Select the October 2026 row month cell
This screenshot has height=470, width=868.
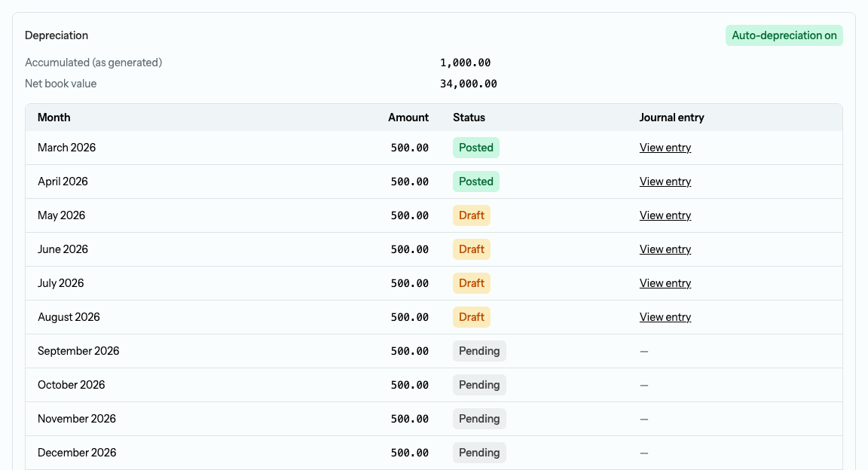(x=72, y=385)
